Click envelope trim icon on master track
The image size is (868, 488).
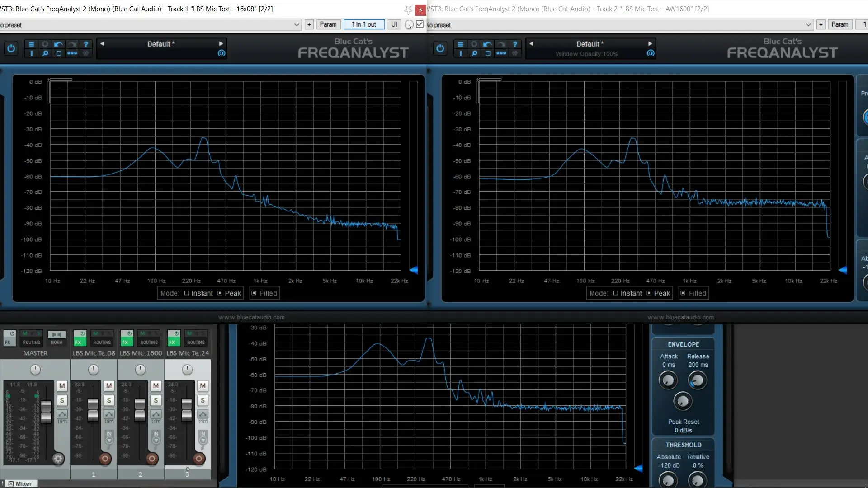pyautogui.click(x=62, y=414)
